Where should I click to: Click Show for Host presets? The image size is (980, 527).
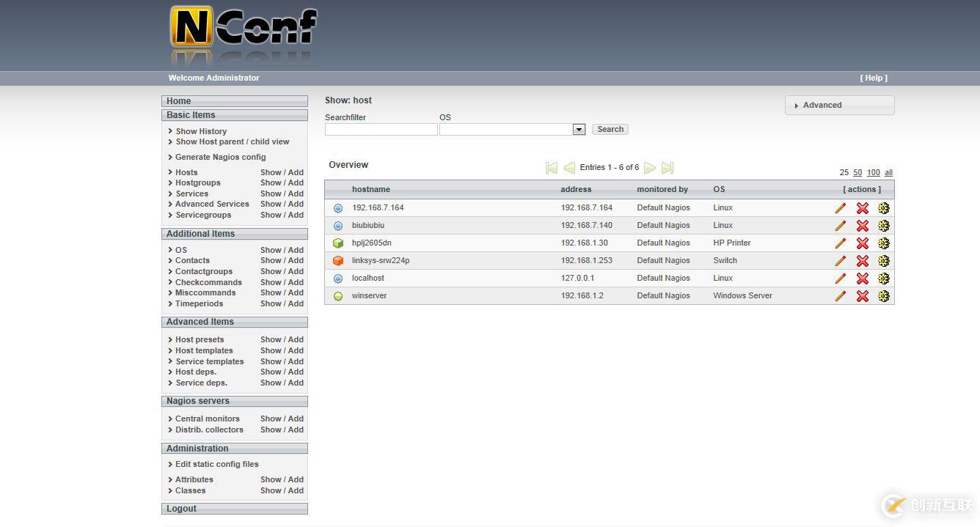(271, 339)
